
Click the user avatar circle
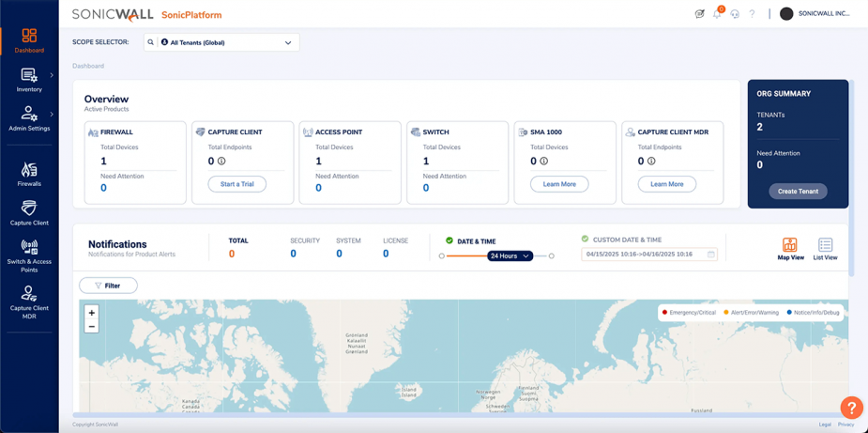(786, 14)
